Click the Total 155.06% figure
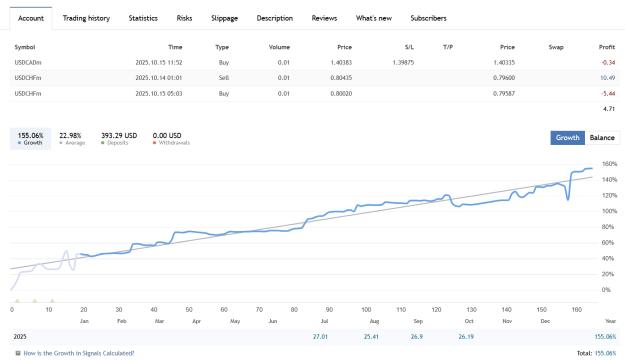 (x=605, y=353)
